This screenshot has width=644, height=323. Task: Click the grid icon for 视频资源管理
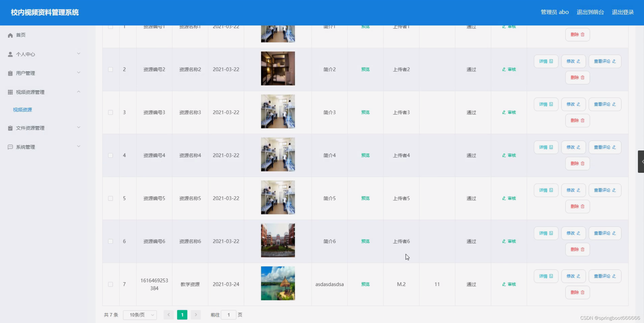[10, 92]
